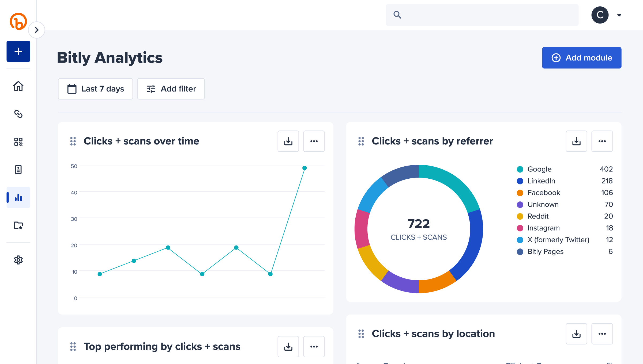Click the sidebar collapse arrow toggle
643x364 pixels.
pyautogui.click(x=37, y=30)
